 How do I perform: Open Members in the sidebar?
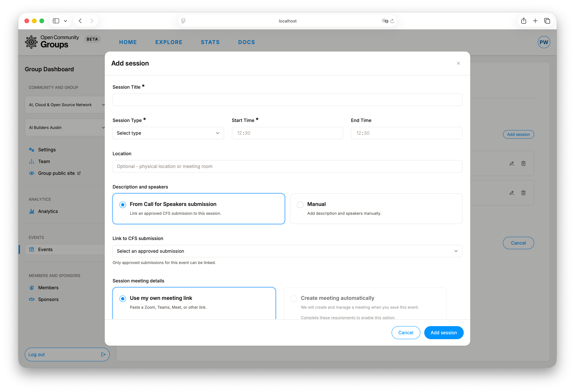pos(48,287)
